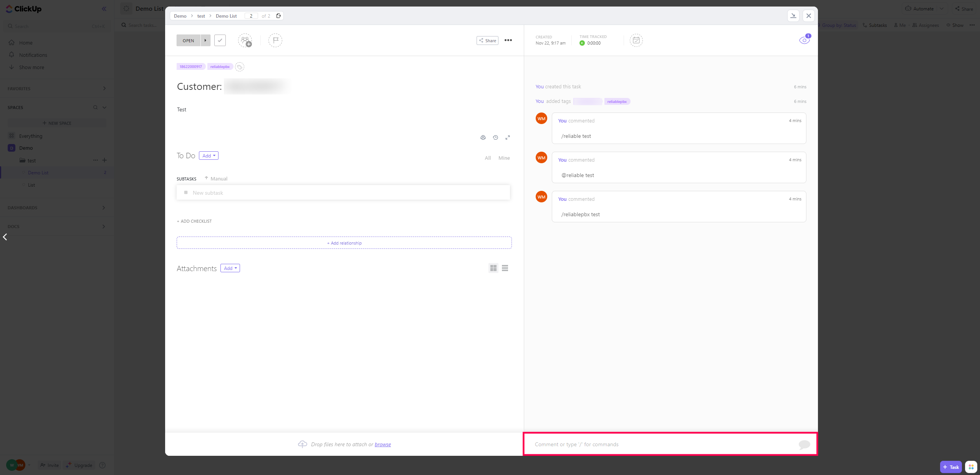
Task: Open the List item in sidebar
Action: pos(31,185)
